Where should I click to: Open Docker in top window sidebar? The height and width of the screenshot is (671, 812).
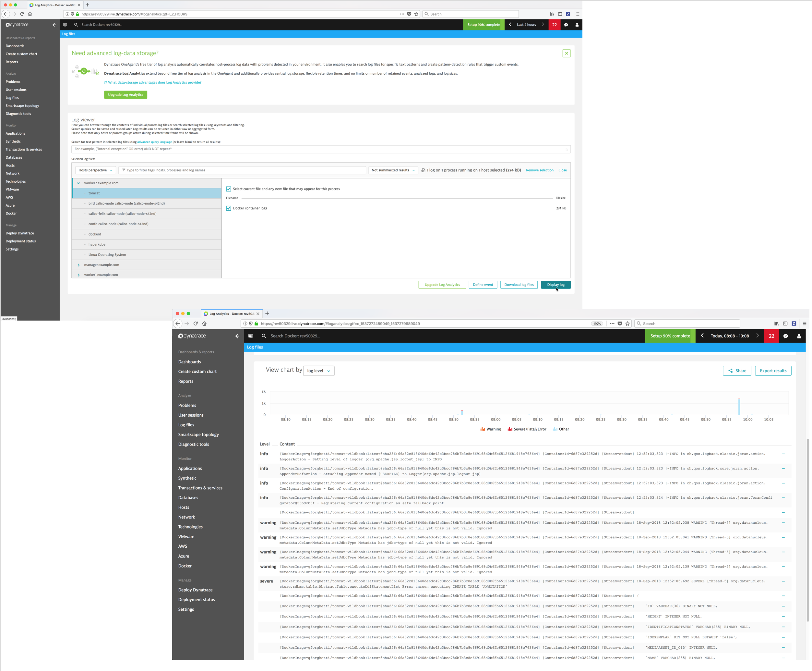point(11,213)
